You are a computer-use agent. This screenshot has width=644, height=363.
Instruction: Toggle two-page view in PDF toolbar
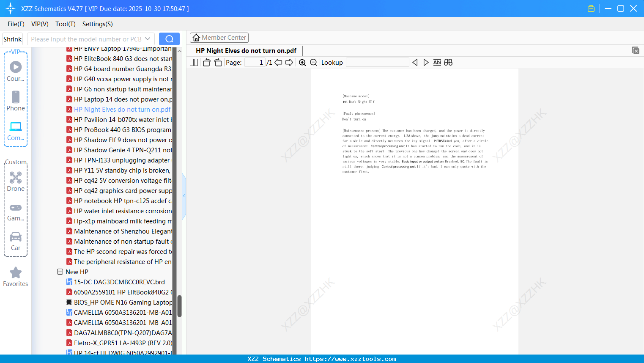194,63
